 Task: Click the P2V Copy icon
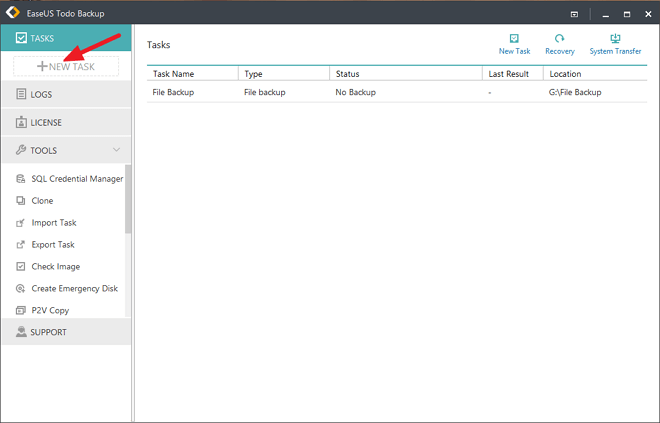click(x=20, y=310)
